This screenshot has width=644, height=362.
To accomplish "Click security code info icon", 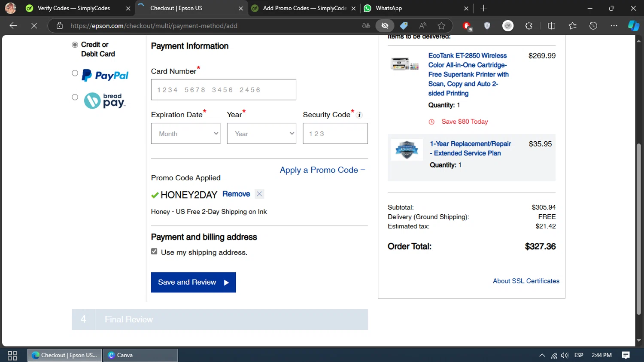I will pyautogui.click(x=360, y=115).
